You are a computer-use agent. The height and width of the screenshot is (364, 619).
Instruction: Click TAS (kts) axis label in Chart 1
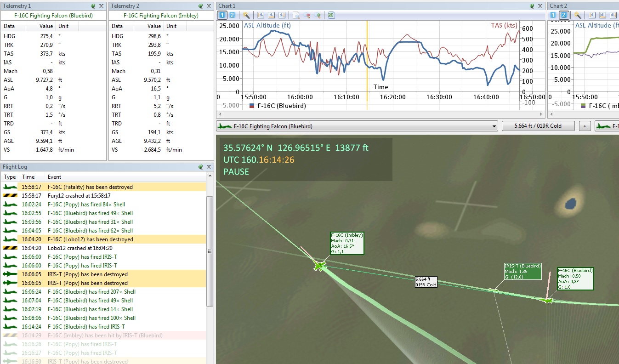tap(505, 25)
